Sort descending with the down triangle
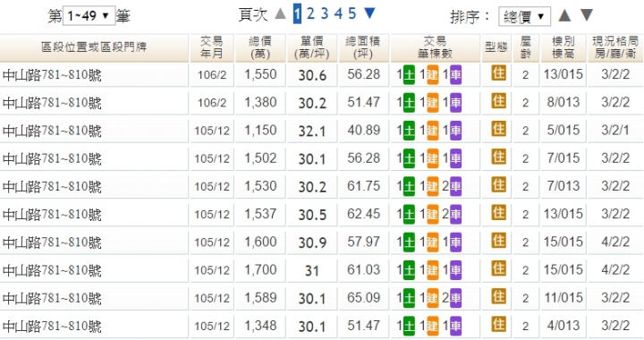644x340 pixels. pyautogui.click(x=587, y=15)
